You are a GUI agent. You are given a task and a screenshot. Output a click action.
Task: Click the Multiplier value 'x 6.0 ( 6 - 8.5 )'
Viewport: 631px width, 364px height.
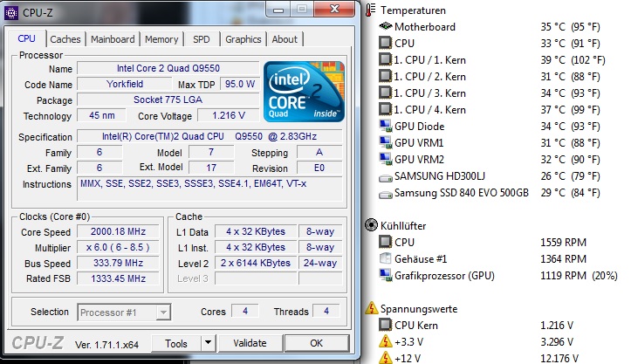(119, 247)
